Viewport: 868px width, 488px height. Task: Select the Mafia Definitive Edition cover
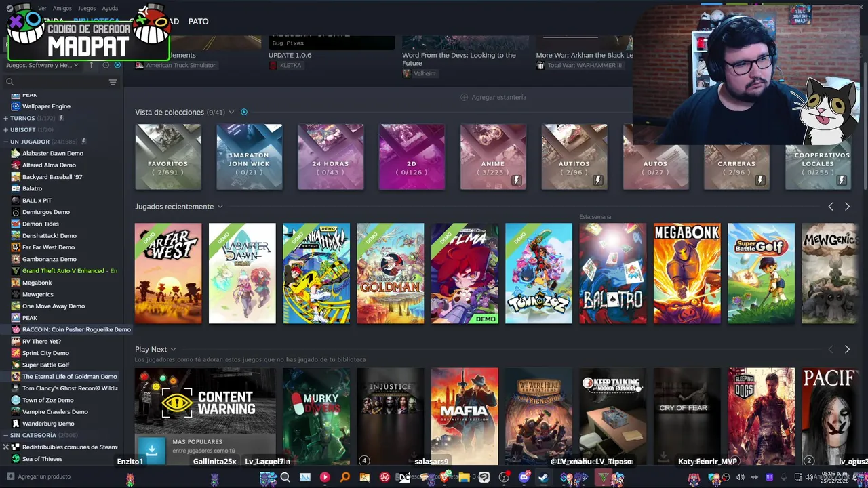coord(465,416)
